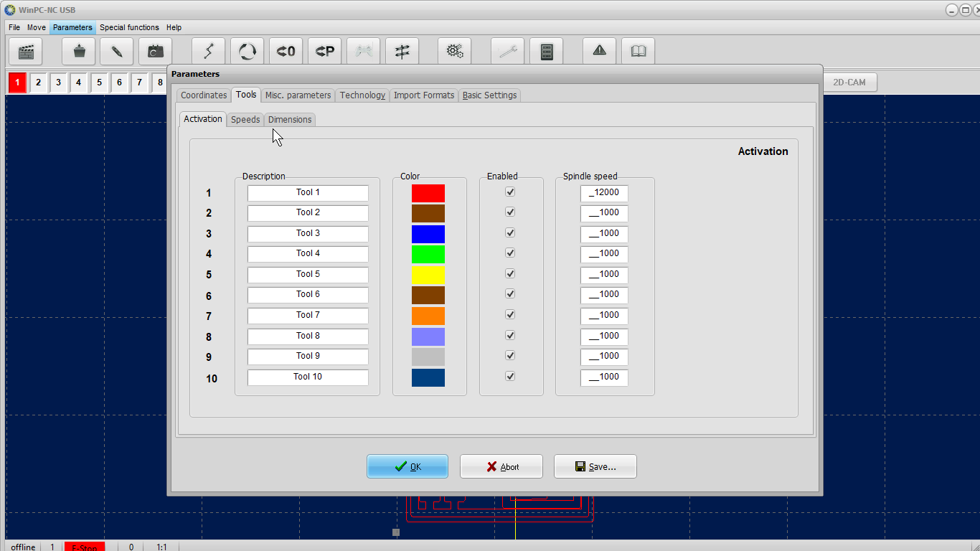This screenshot has width=980, height=551.
Task: Switch to the Basic Settings tab
Action: point(489,95)
